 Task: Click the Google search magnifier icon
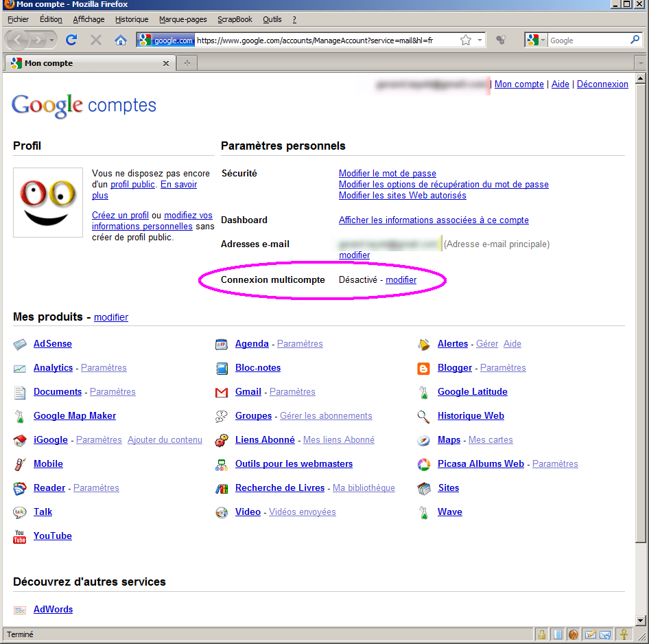point(635,40)
